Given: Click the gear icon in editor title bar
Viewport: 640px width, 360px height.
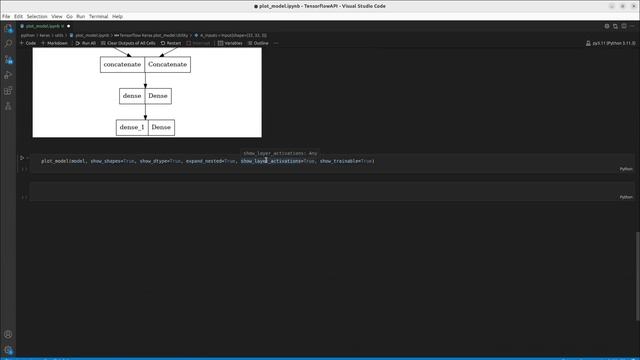Looking at the screenshot, I should pos(607,26).
